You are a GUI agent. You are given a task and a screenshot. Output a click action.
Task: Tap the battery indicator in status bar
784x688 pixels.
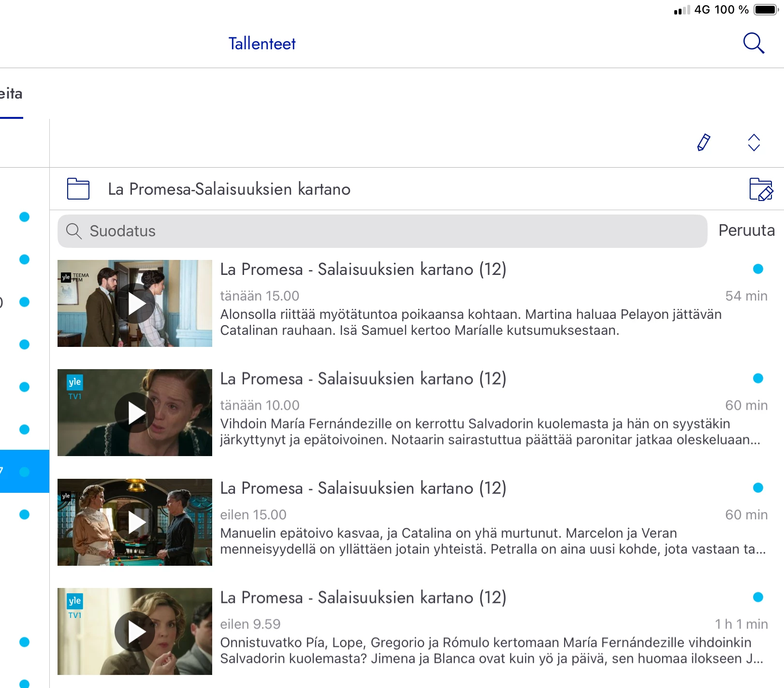(x=766, y=10)
